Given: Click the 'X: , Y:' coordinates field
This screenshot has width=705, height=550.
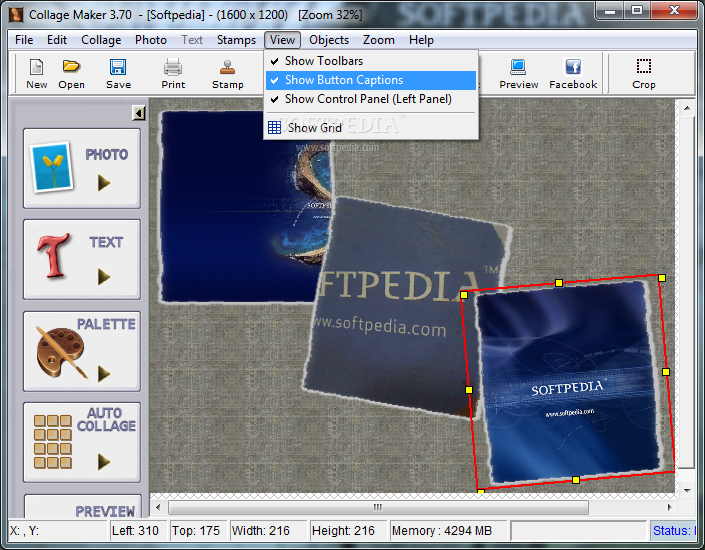Looking at the screenshot, I should (x=58, y=531).
